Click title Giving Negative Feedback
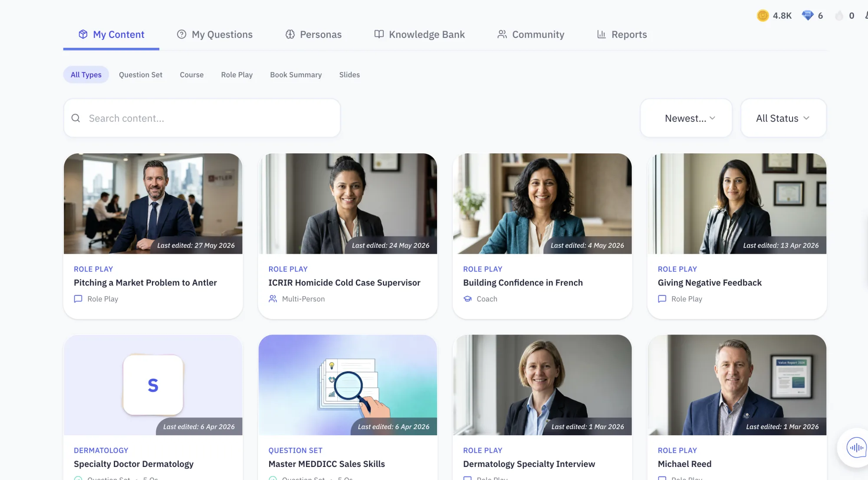Image resolution: width=868 pixels, height=480 pixels. point(710,283)
